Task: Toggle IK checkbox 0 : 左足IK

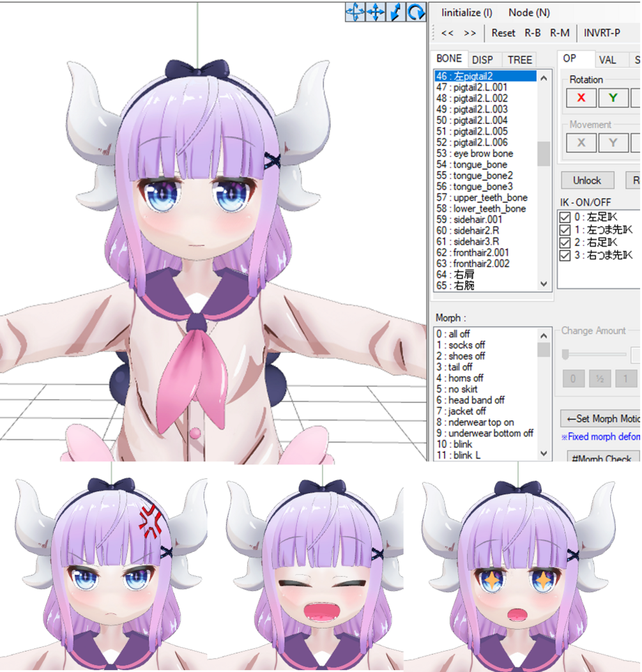Action: pos(565,217)
